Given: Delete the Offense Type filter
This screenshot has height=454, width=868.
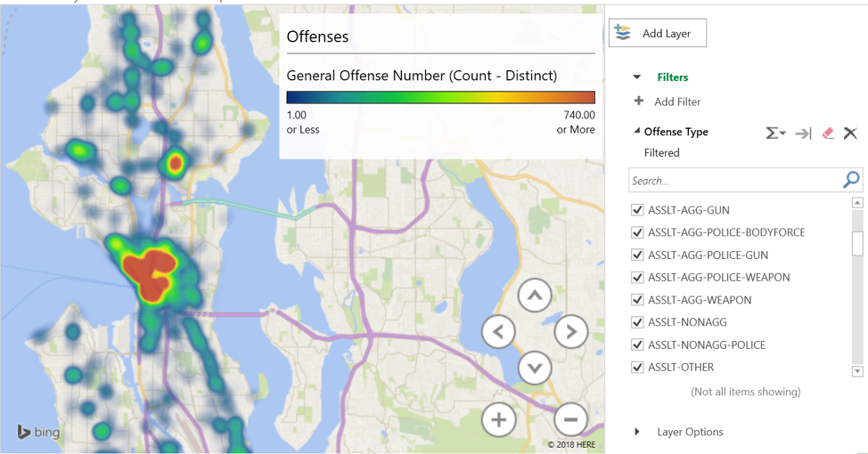Looking at the screenshot, I should click(850, 133).
